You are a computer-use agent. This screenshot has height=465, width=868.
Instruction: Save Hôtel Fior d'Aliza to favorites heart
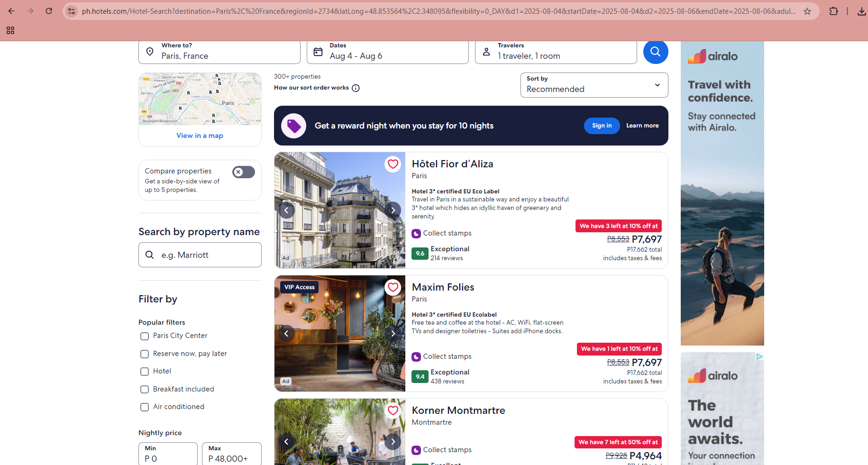(393, 164)
